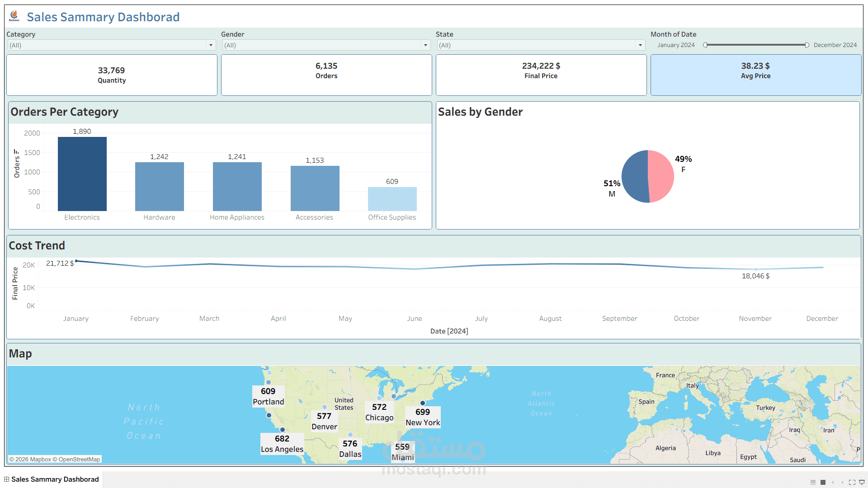
Task: Click the Mapbox OpenStreetMap attribution
Action: [x=55, y=459]
